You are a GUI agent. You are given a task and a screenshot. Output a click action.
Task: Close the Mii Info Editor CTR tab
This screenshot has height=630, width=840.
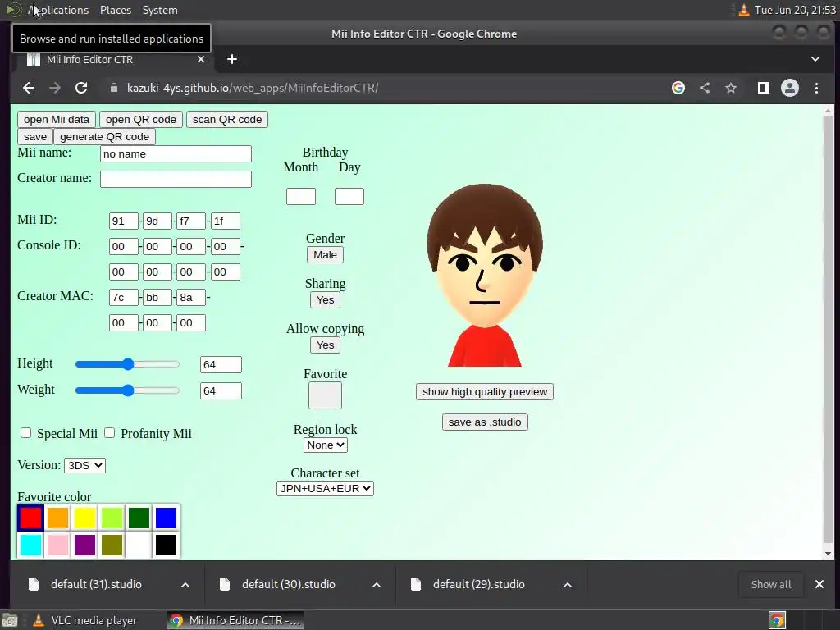[201, 59]
